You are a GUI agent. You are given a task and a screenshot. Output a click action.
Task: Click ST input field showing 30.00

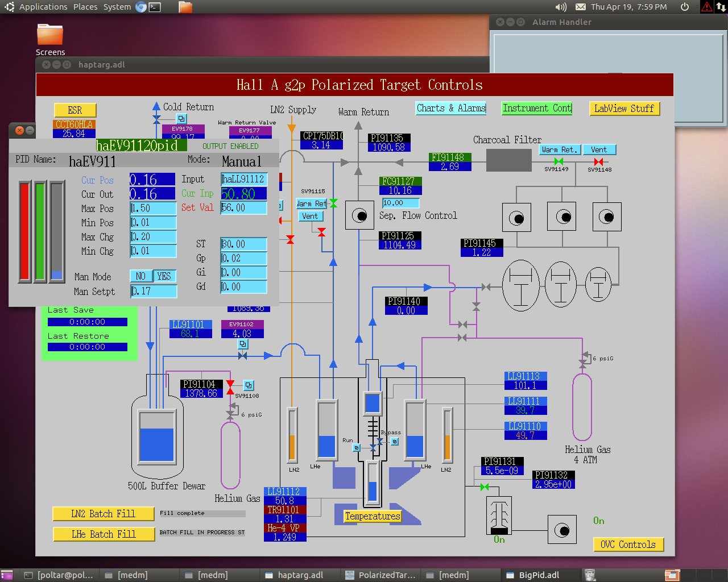tap(243, 244)
